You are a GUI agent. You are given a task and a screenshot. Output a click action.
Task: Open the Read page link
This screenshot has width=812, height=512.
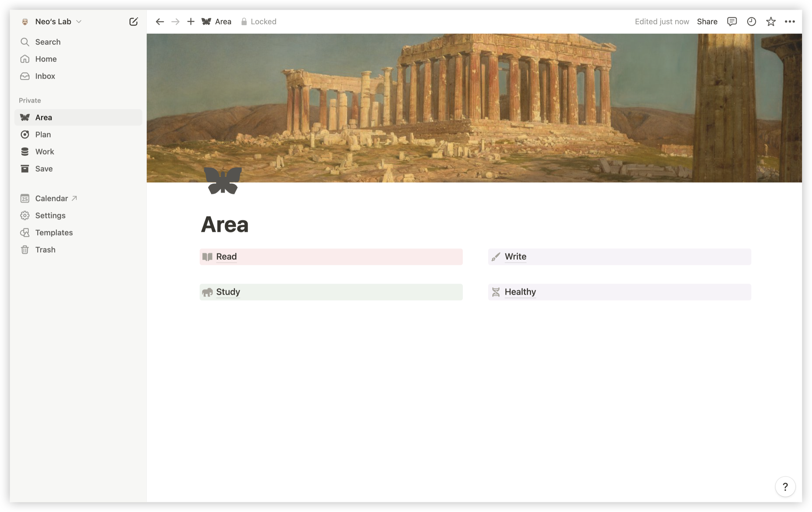pos(226,257)
